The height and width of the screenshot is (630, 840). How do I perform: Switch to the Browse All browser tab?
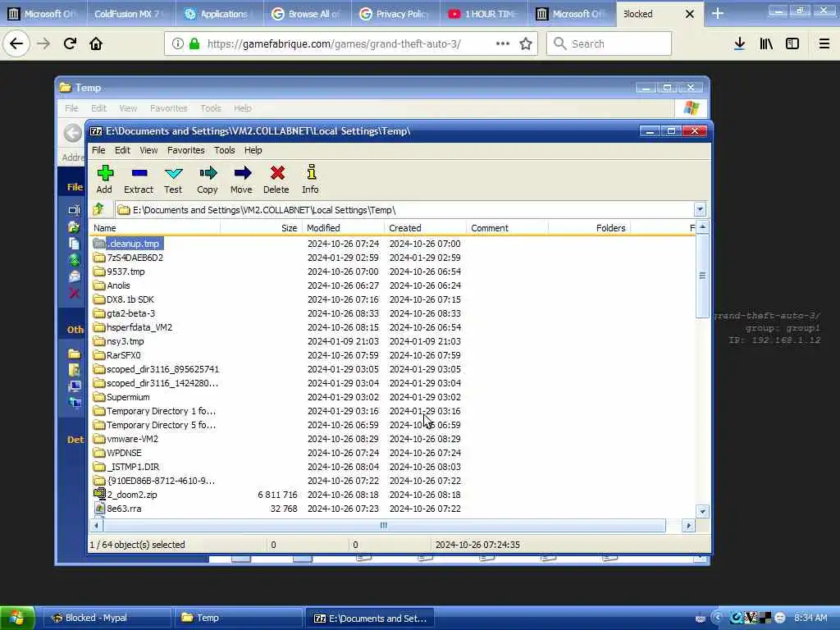pos(307,14)
